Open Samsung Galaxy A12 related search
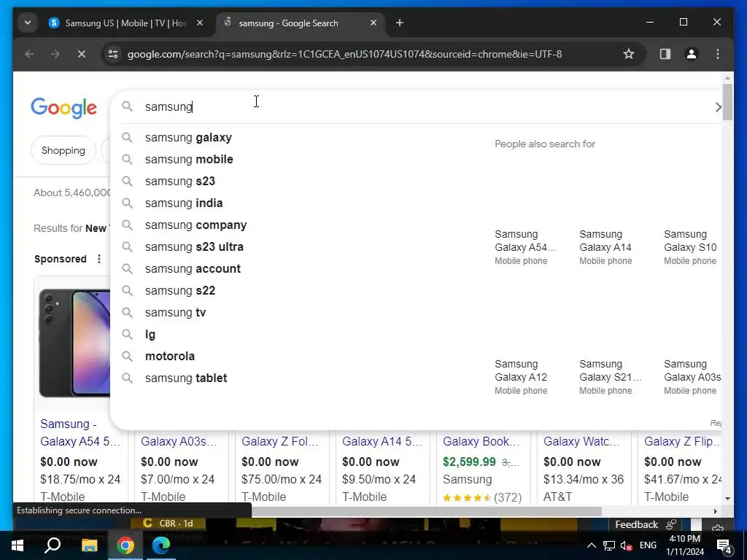Screen dimensions: 747x560 coord(521,377)
